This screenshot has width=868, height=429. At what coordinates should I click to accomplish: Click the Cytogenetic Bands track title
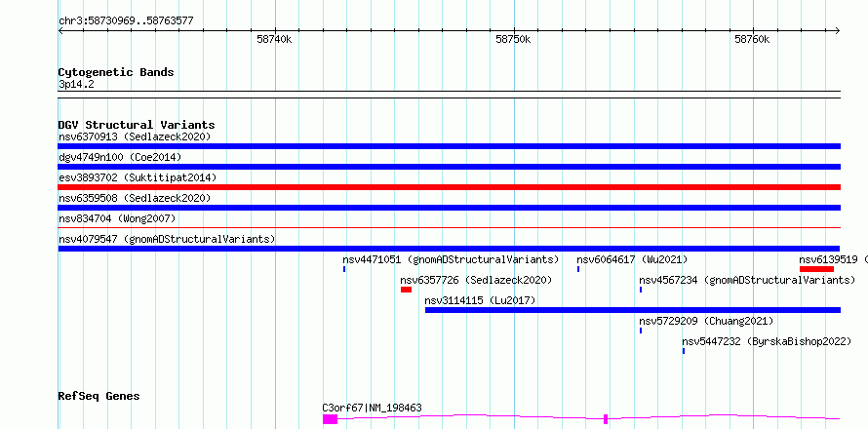click(x=116, y=72)
